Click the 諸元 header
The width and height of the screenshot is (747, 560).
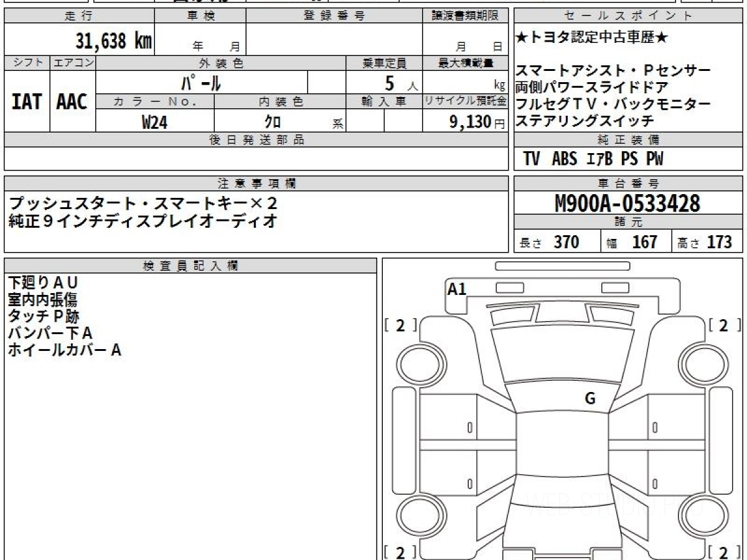pos(628,222)
